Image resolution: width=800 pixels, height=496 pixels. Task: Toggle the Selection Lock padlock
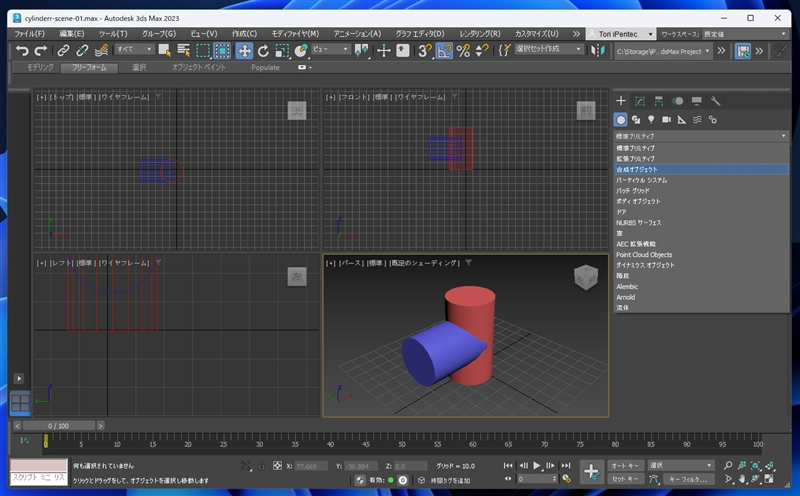261,466
